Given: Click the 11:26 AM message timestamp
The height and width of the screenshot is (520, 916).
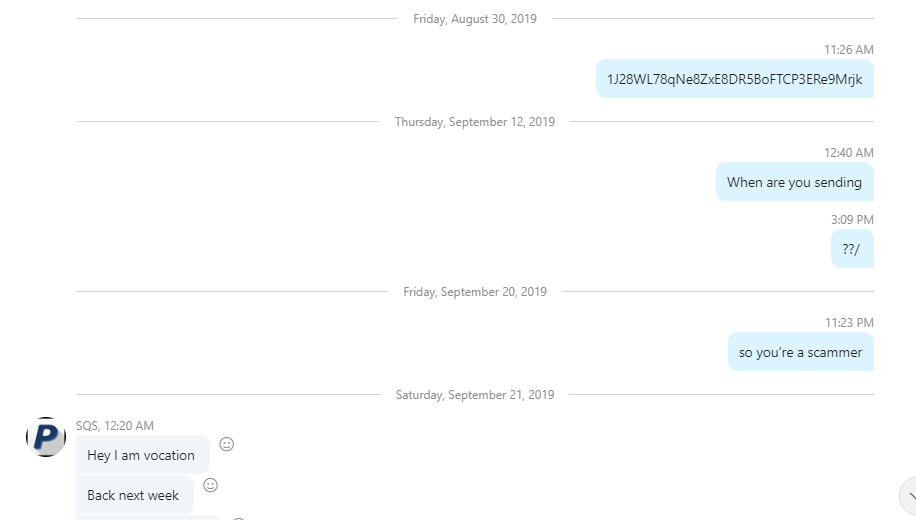Looking at the screenshot, I should point(849,50).
